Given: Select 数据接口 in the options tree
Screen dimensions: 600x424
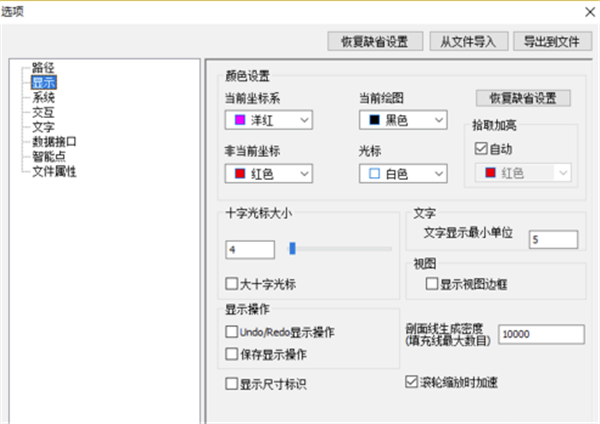Looking at the screenshot, I should coord(55,142).
